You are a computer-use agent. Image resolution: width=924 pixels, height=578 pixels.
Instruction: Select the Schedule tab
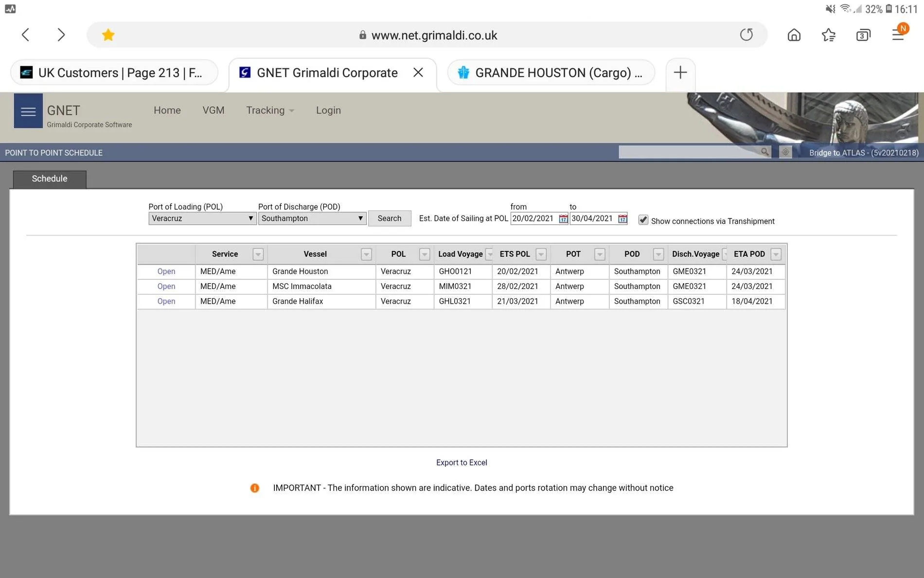click(x=50, y=179)
